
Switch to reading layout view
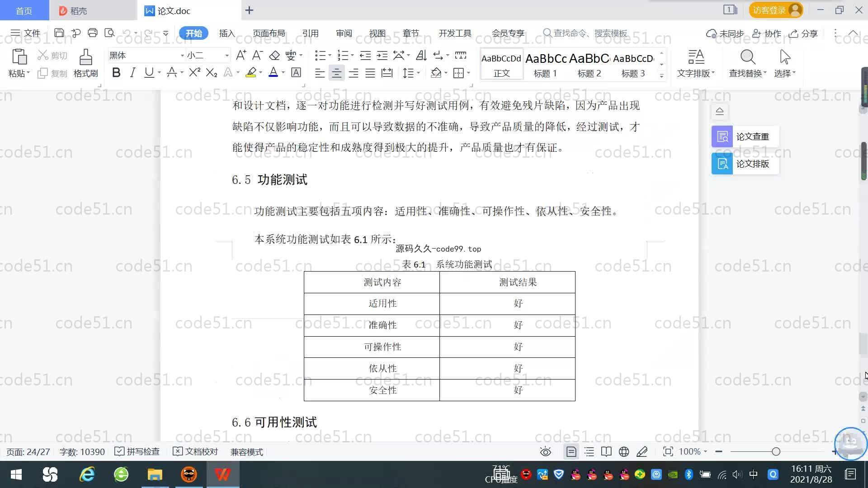pos(606,452)
